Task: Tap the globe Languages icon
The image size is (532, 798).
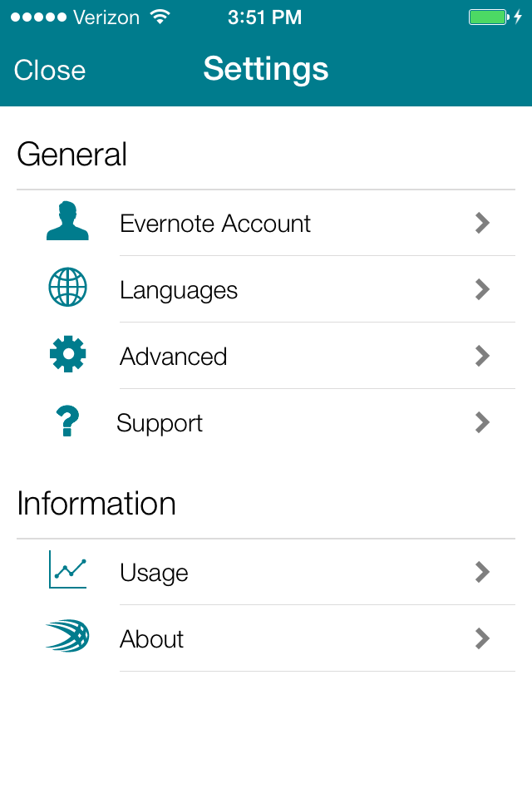Action: 67,288
